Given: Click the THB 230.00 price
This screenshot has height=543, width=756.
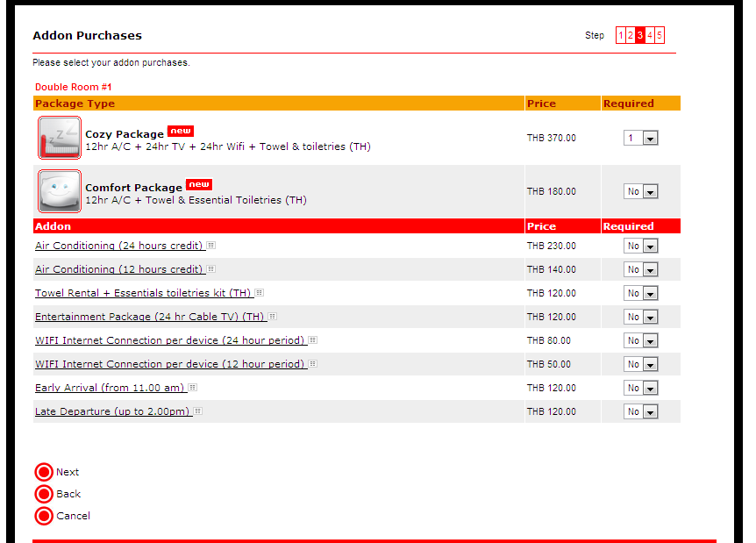Looking at the screenshot, I should click(x=551, y=246).
